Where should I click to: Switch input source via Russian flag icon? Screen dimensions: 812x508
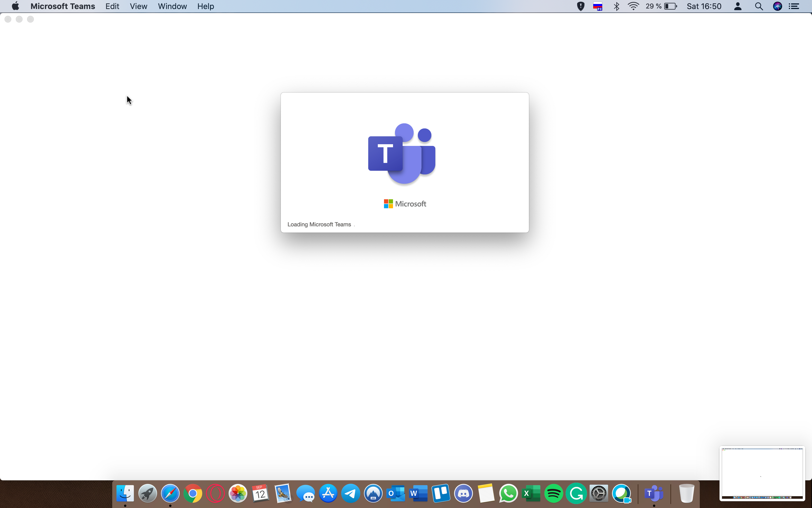(x=598, y=6)
